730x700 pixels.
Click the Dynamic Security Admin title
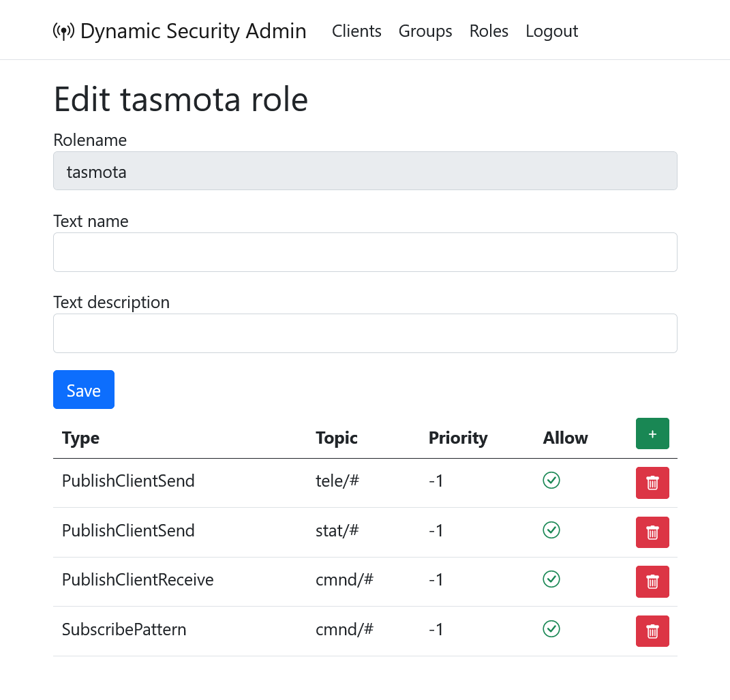click(193, 31)
